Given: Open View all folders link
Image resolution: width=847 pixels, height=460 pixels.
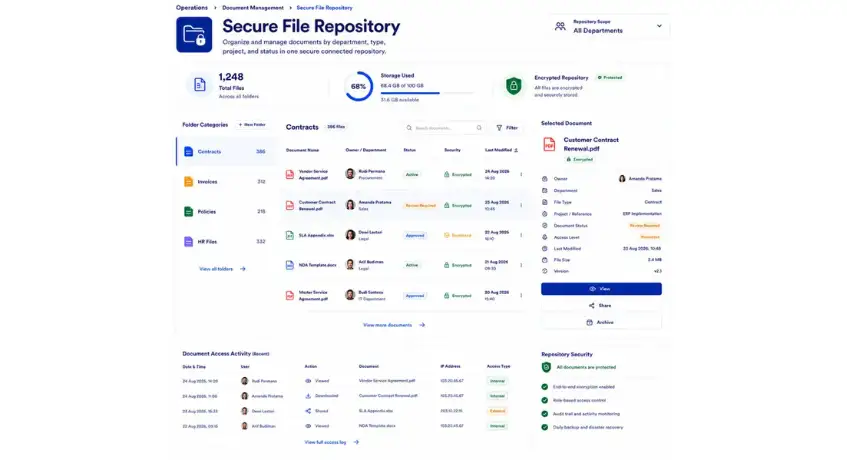Looking at the screenshot, I should (x=223, y=269).
